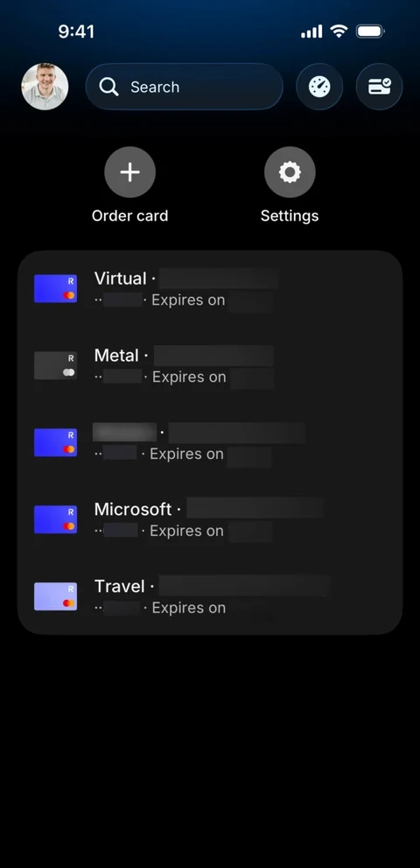Tap the magnifying glass search icon
The height and width of the screenshot is (868, 420).
click(108, 87)
